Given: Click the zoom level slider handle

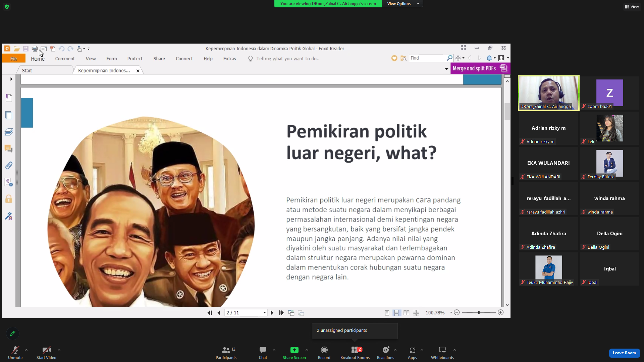Looking at the screenshot, I should 479,312.
